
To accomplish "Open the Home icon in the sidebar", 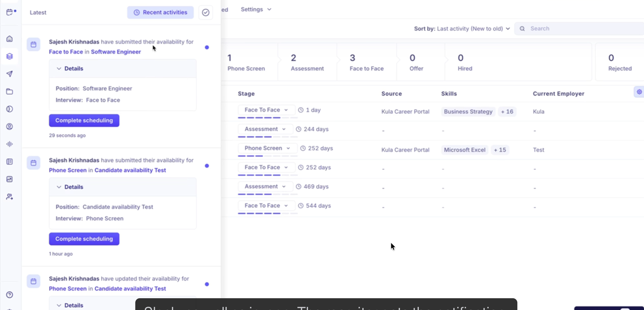I will [9, 39].
